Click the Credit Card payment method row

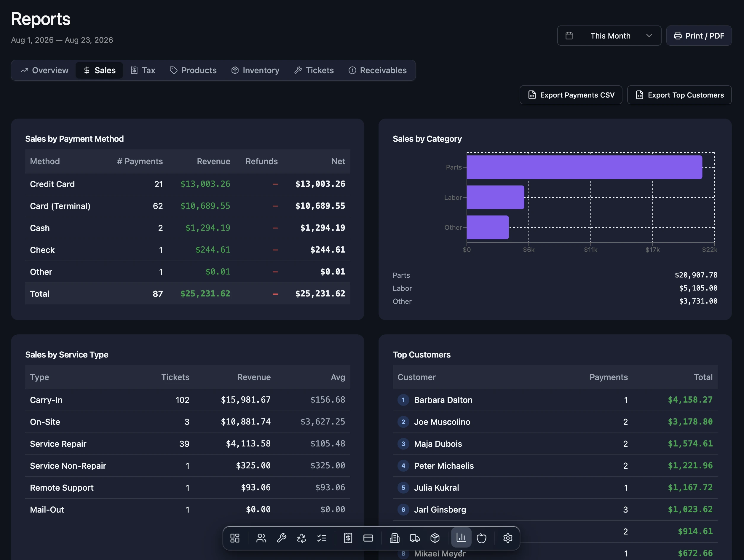point(188,184)
